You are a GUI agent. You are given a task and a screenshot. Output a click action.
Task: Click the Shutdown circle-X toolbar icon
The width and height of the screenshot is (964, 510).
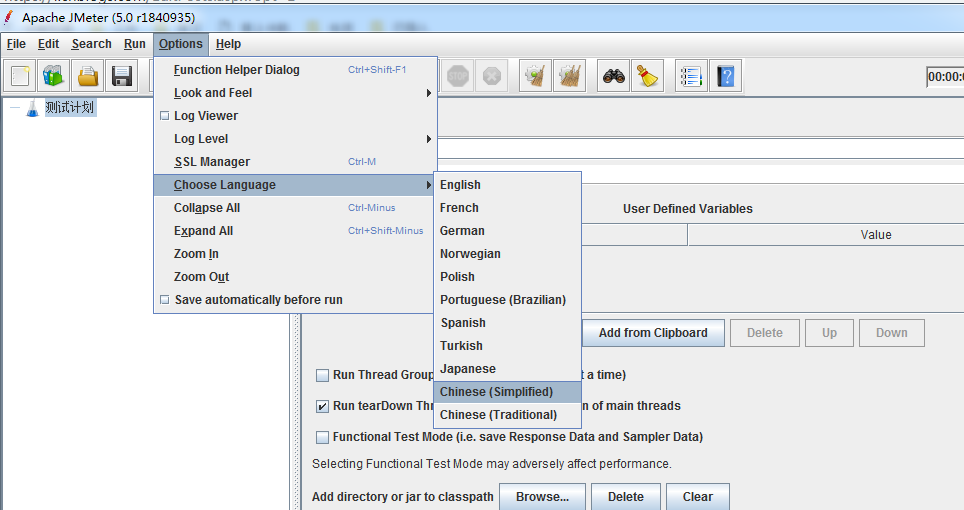[491, 76]
